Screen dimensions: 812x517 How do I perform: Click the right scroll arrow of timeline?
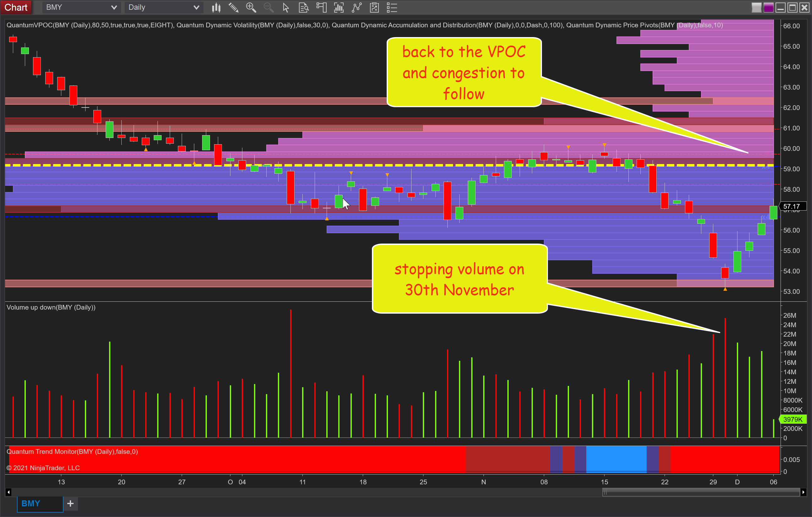(804, 492)
